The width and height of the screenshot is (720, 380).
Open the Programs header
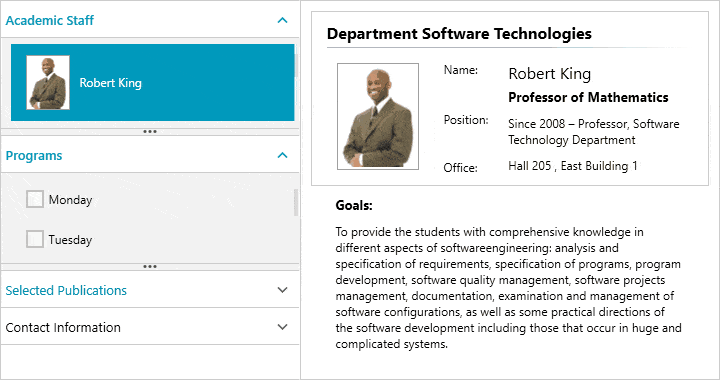point(150,155)
